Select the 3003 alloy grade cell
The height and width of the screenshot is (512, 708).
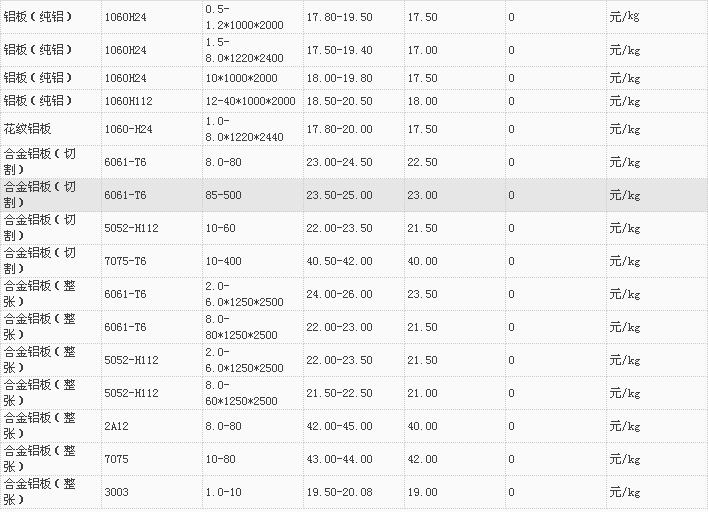pyautogui.click(x=116, y=492)
